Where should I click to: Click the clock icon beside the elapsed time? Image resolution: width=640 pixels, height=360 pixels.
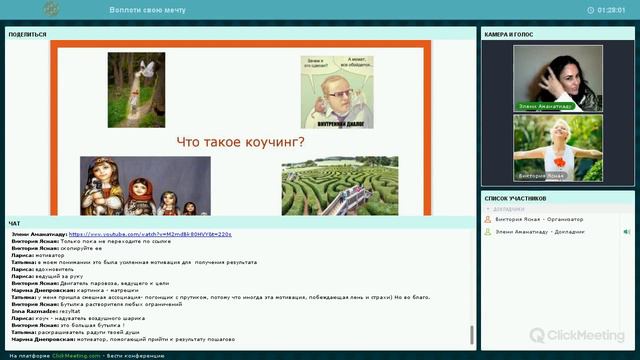(591, 10)
